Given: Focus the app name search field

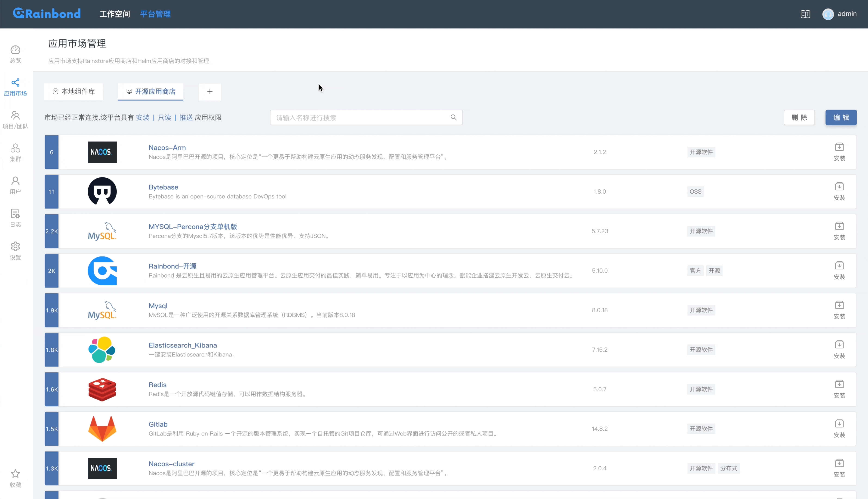Looking at the screenshot, I should pos(360,118).
